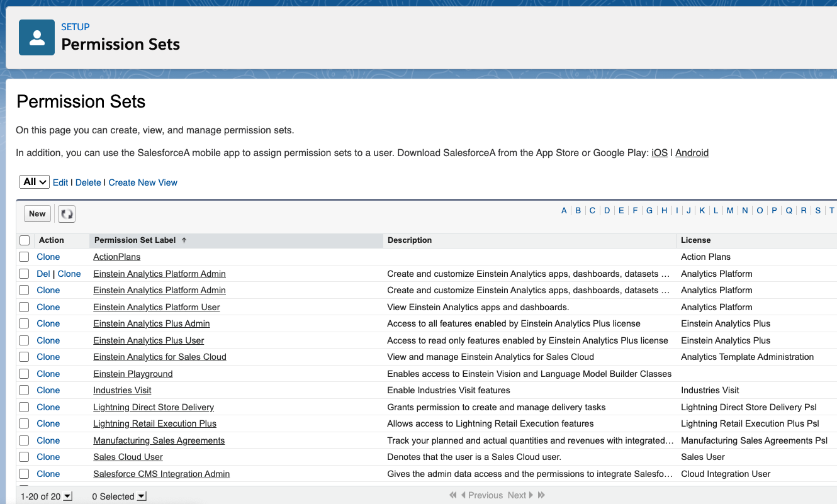Check the Lightning Direct Store Delivery checkbox
Viewport: 837px width, 504px height.
click(x=24, y=407)
